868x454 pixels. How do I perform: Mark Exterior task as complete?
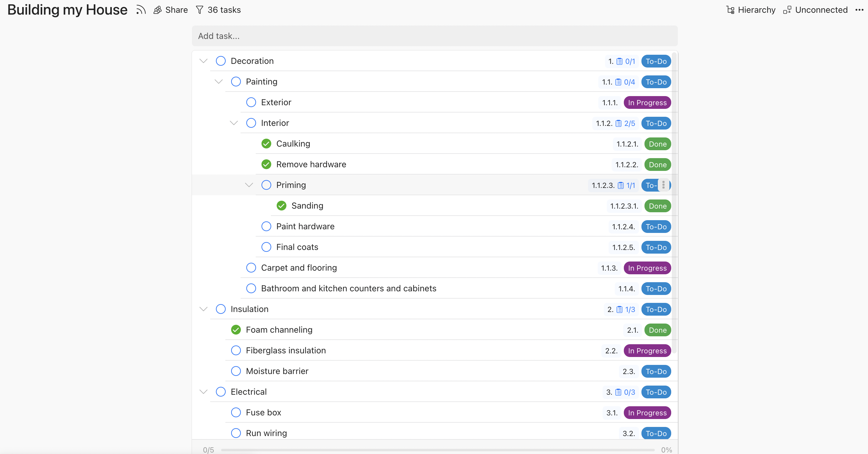[x=251, y=102]
